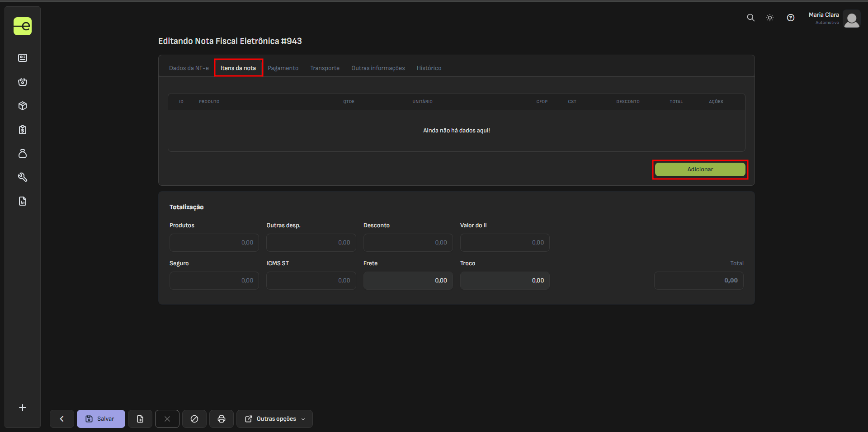Switch to the Pagamento tab
The width and height of the screenshot is (868, 432).
coord(283,68)
